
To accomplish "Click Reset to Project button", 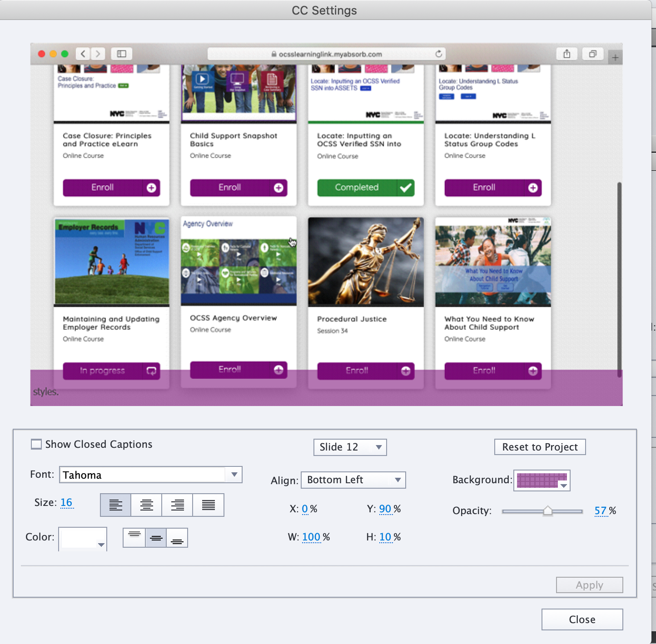I will coord(540,447).
